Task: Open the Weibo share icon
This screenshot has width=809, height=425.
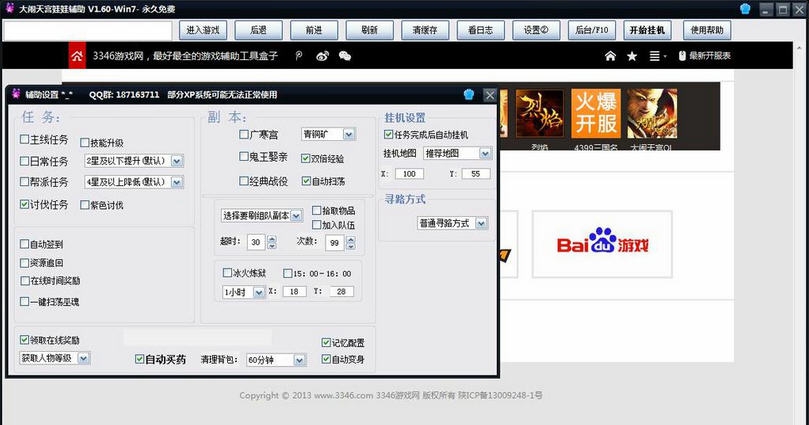Action: coord(322,56)
